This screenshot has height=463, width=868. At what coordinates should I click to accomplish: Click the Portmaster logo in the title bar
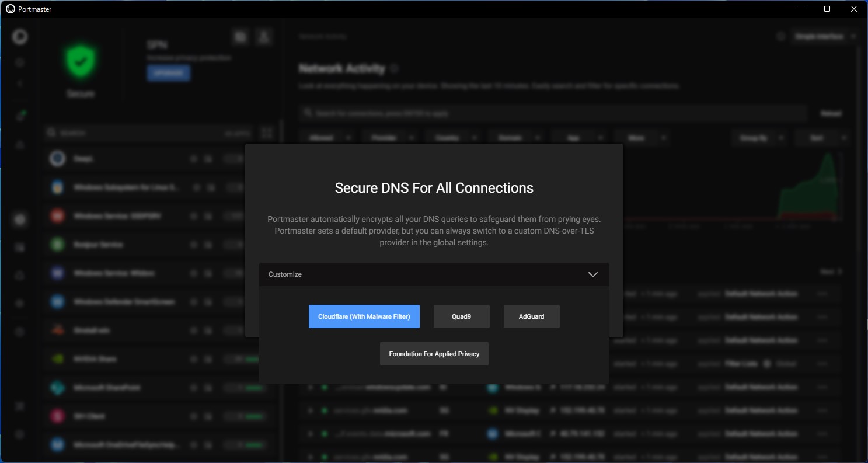point(9,9)
